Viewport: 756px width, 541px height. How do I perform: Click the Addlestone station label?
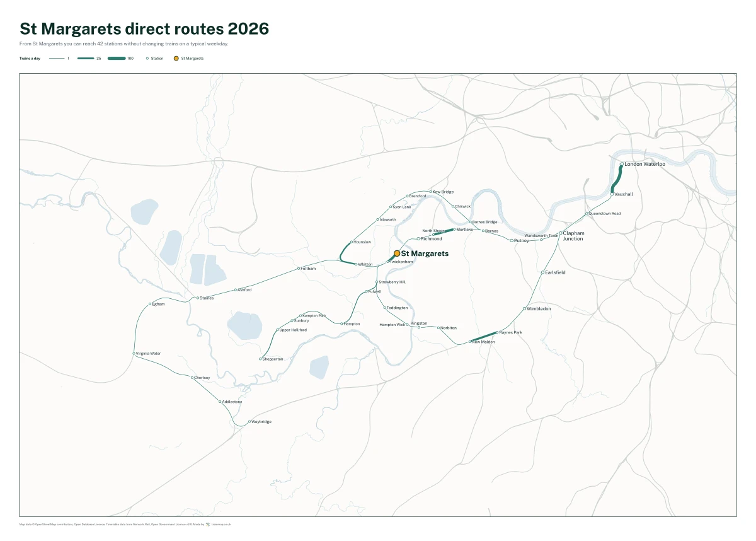[x=232, y=402]
